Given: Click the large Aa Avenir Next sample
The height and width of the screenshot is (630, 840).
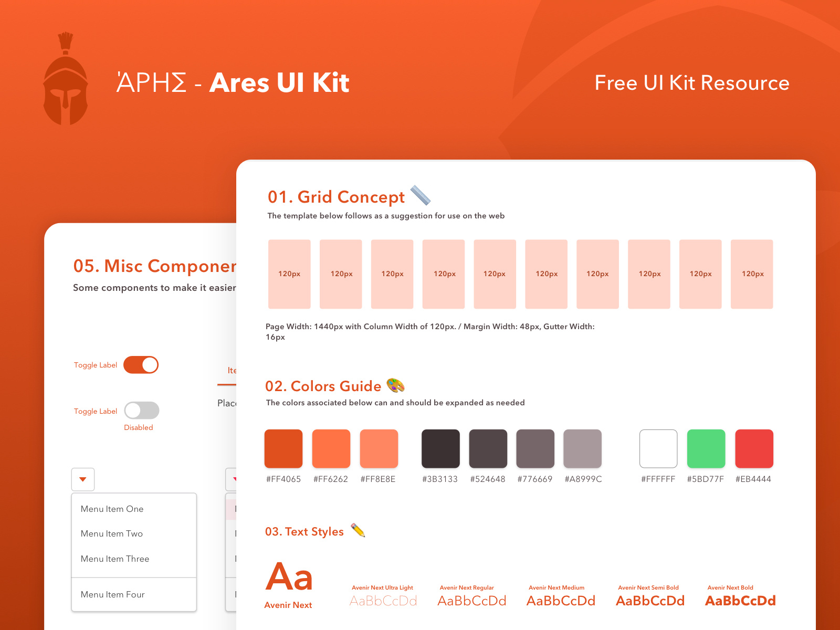Looking at the screenshot, I should (289, 576).
